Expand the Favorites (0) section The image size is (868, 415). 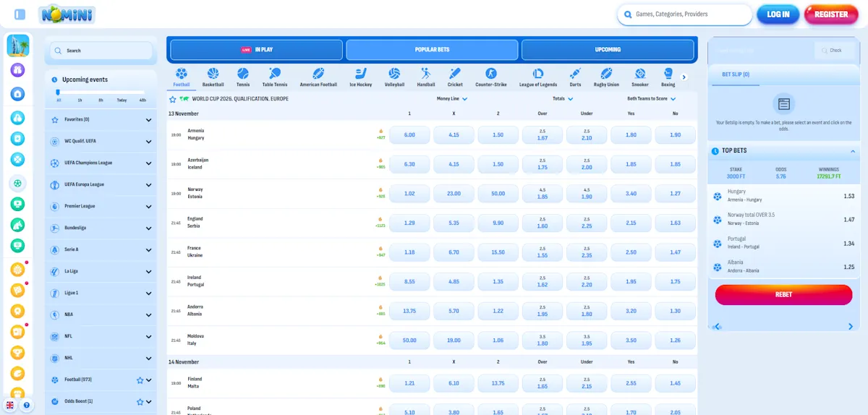coord(101,119)
